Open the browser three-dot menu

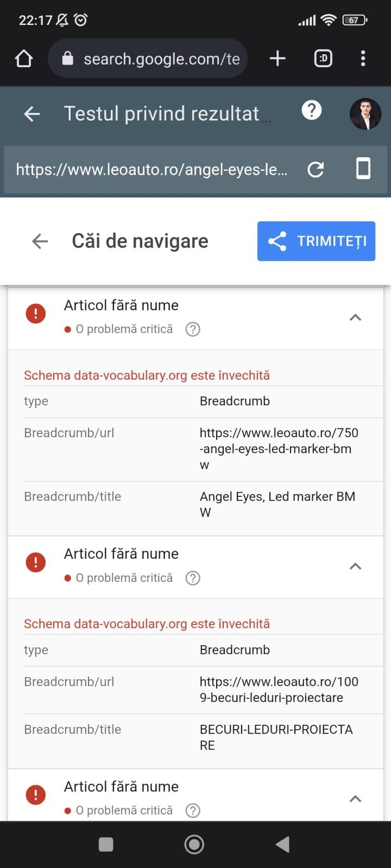click(363, 59)
